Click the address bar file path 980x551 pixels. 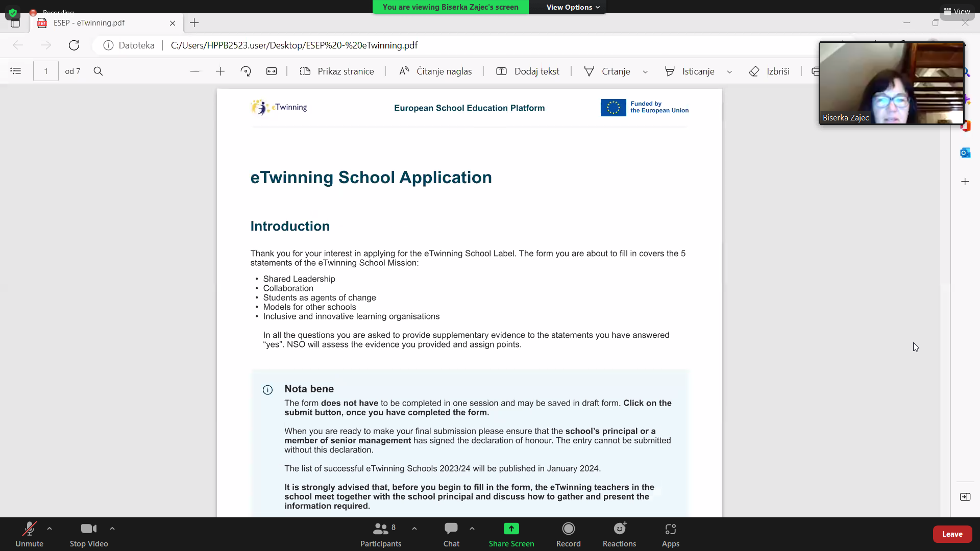(x=294, y=45)
